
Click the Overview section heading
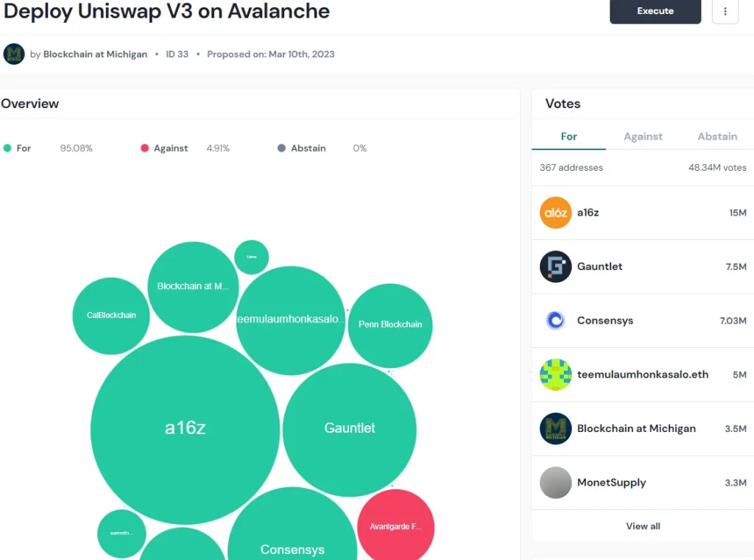29,103
